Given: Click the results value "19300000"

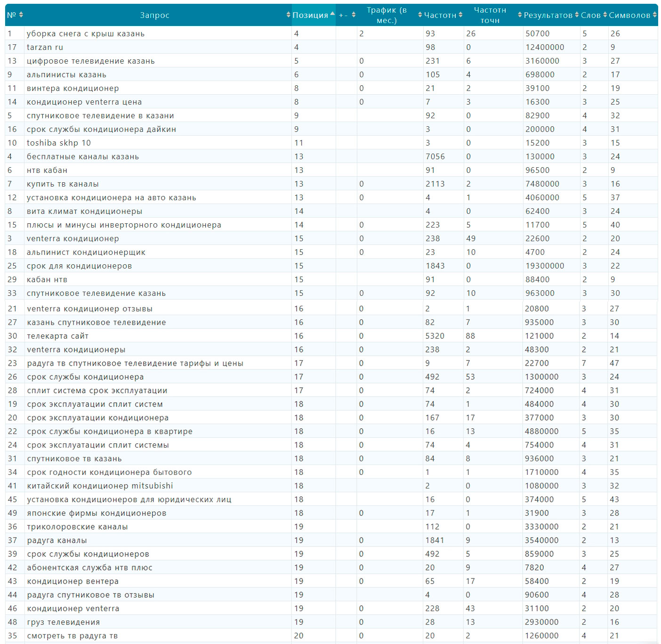Looking at the screenshot, I should [545, 266].
